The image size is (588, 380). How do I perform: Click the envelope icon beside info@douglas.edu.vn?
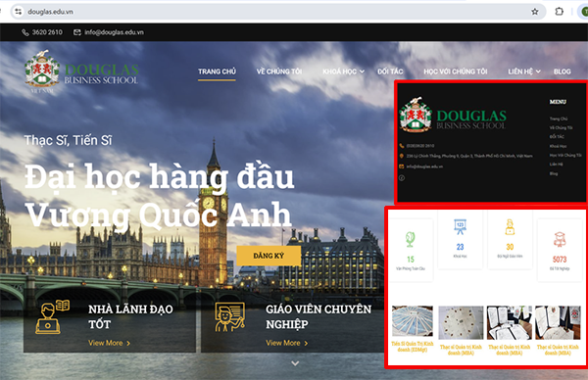click(77, 32)
